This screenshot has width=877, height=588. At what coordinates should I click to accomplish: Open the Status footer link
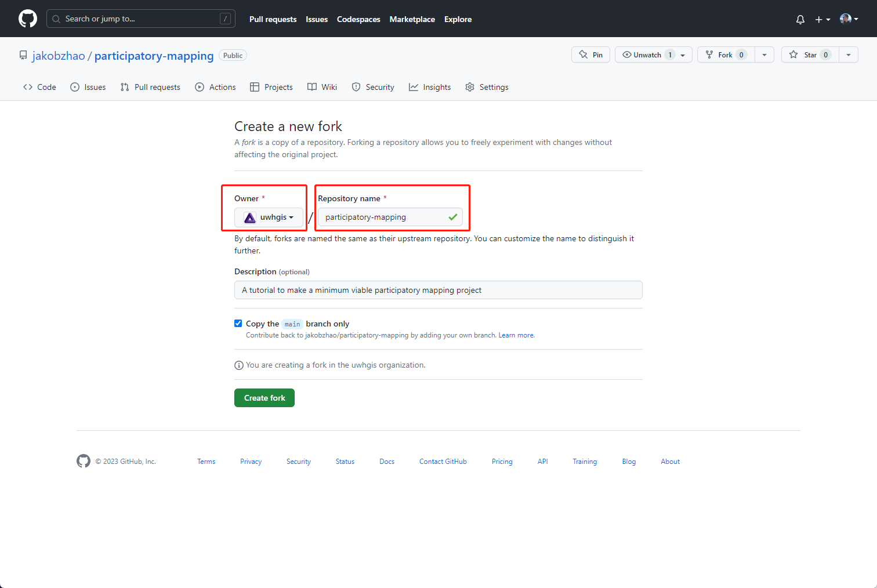tap(345, 462)
